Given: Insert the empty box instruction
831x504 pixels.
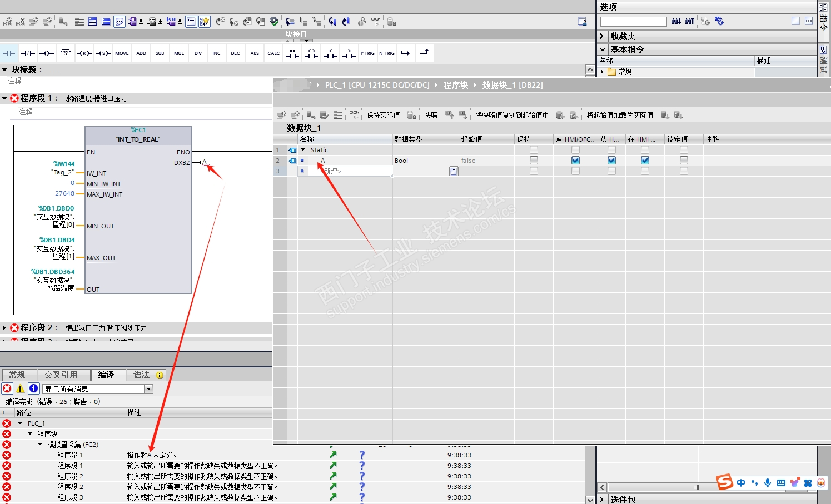Looking at the screenshot, I should click(66, 53).
